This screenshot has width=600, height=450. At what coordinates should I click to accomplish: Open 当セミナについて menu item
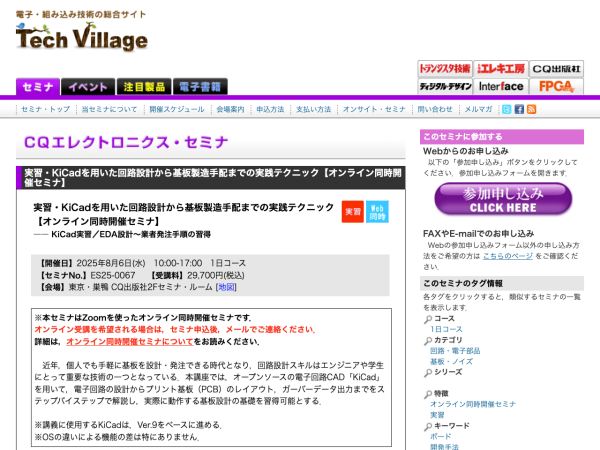point(109,109)
